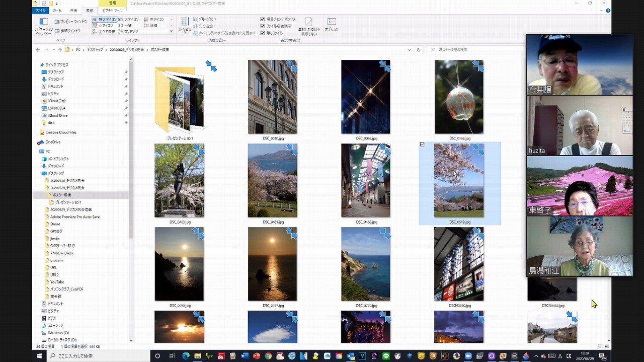Select OneDrive in the navigation tree
644x362 pixels.
click(53, 142)
